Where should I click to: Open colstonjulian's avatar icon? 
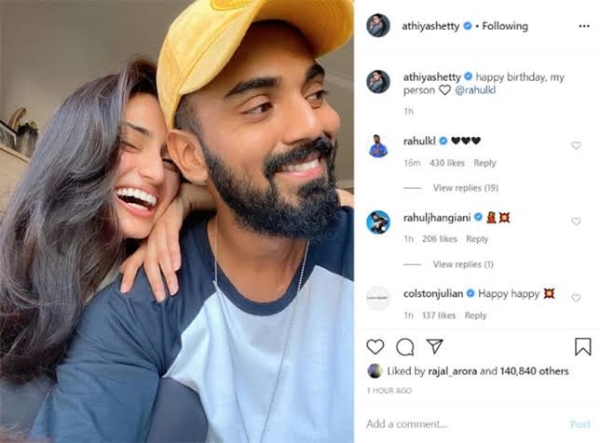pyautogui.click(x=378, y=298)
